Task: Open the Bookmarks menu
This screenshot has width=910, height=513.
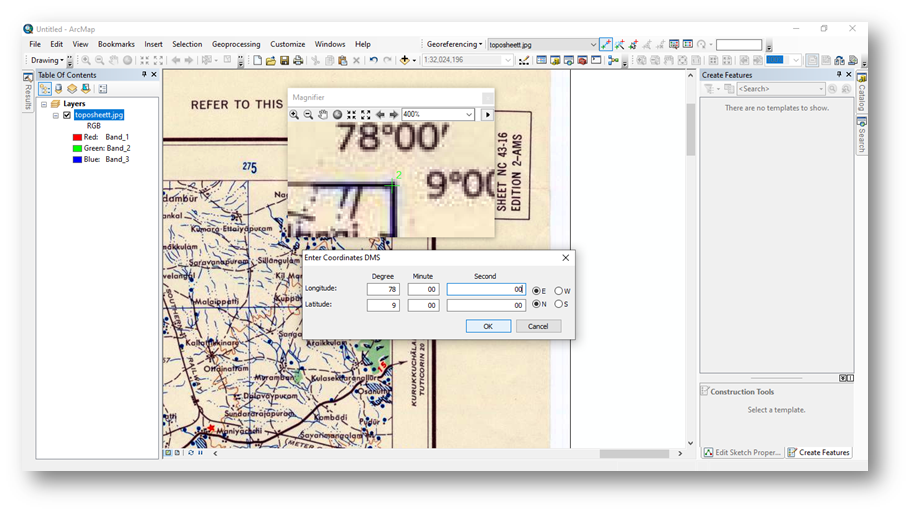Action: pos(116,44)
